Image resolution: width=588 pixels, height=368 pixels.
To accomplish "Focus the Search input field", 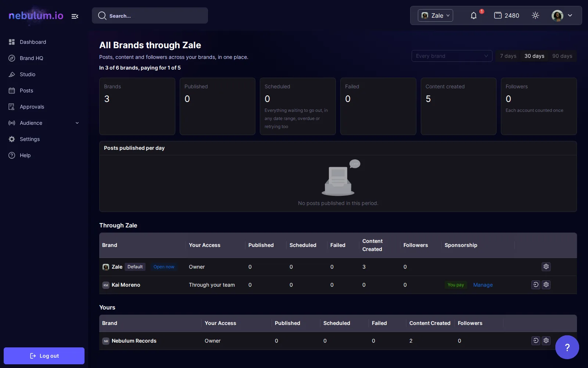I will 150,15.
